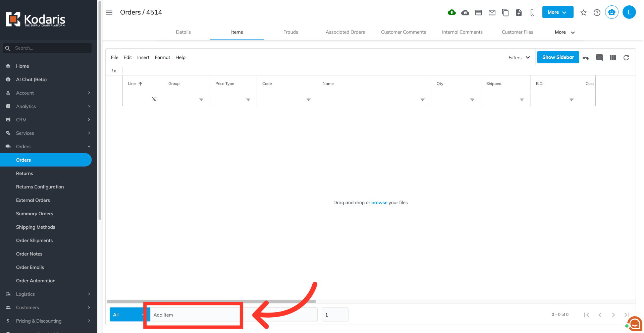This screenshot has height=333, width=644.
Task: Open the blue More dropdown button
Action: pyautogui.click(x=558, y=12)
